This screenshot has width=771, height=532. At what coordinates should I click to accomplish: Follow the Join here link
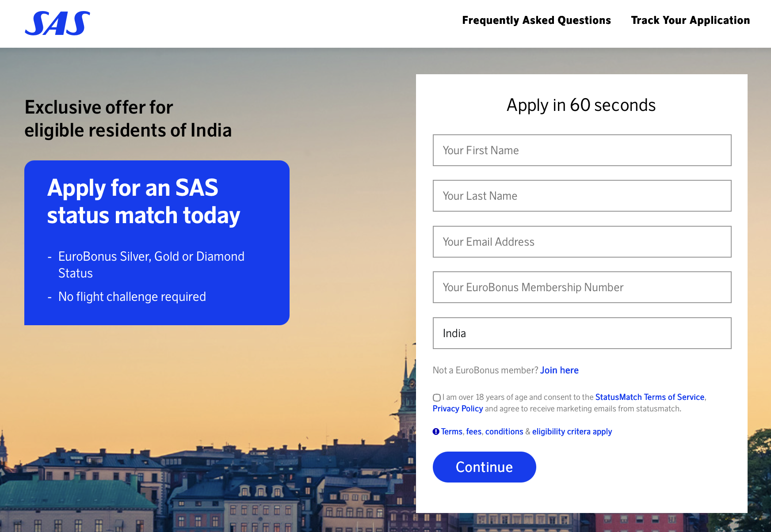point(559,370)
